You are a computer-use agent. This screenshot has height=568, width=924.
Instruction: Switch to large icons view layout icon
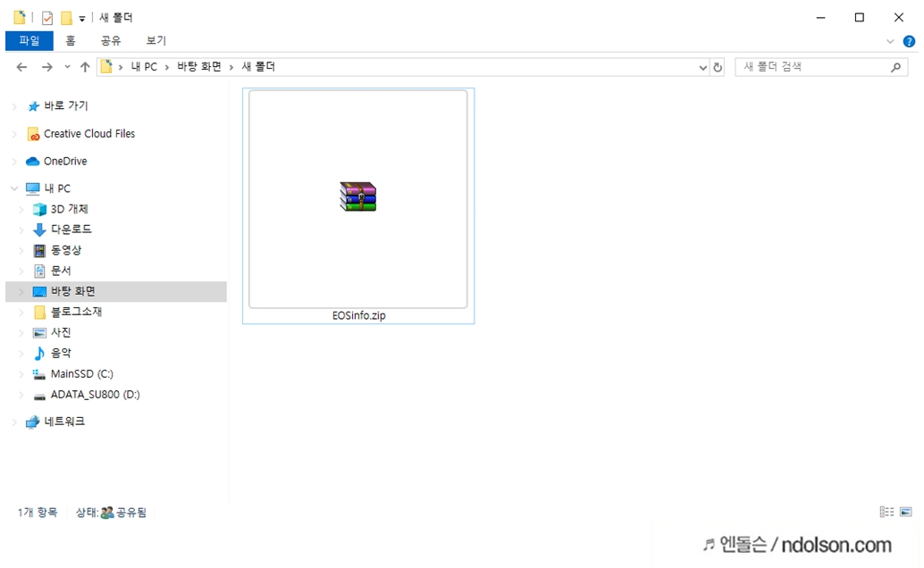tap(906, 512)
